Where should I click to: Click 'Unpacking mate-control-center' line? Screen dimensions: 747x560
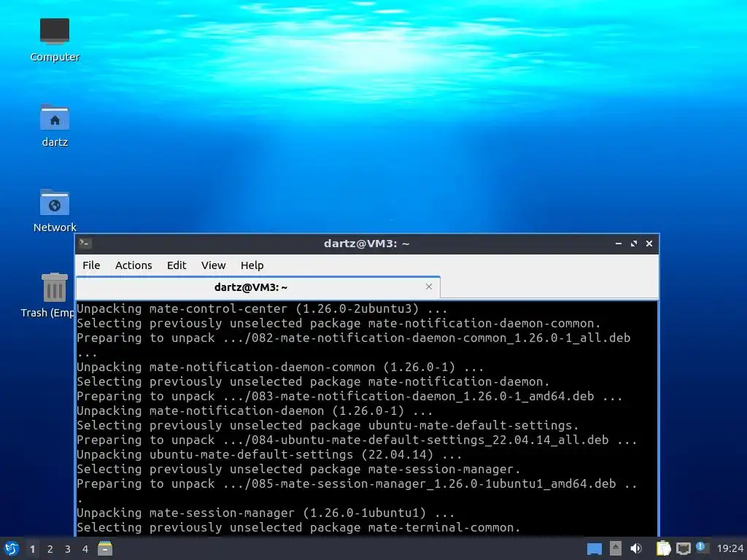tap(262, 309)
